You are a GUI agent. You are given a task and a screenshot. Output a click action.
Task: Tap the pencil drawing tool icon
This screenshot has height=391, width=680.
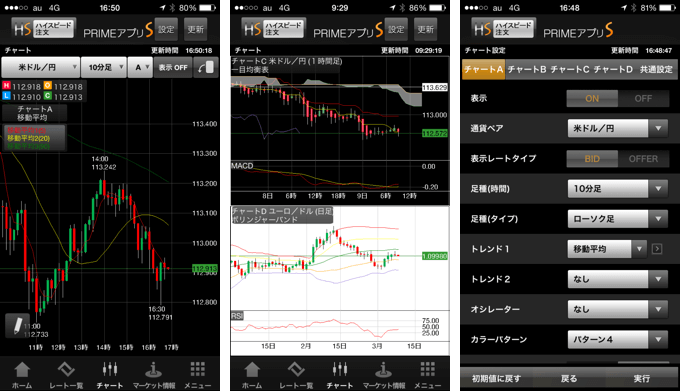17,325
